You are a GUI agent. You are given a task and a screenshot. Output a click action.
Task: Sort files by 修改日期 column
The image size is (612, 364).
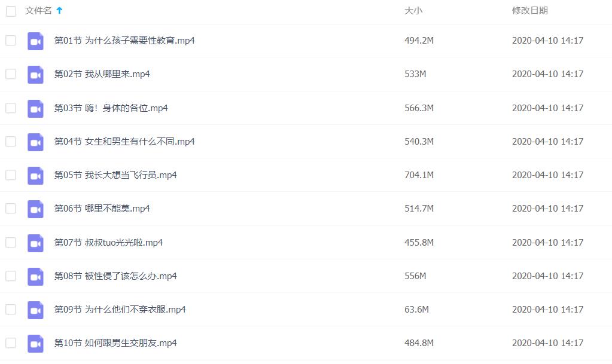tap(529, 11)
